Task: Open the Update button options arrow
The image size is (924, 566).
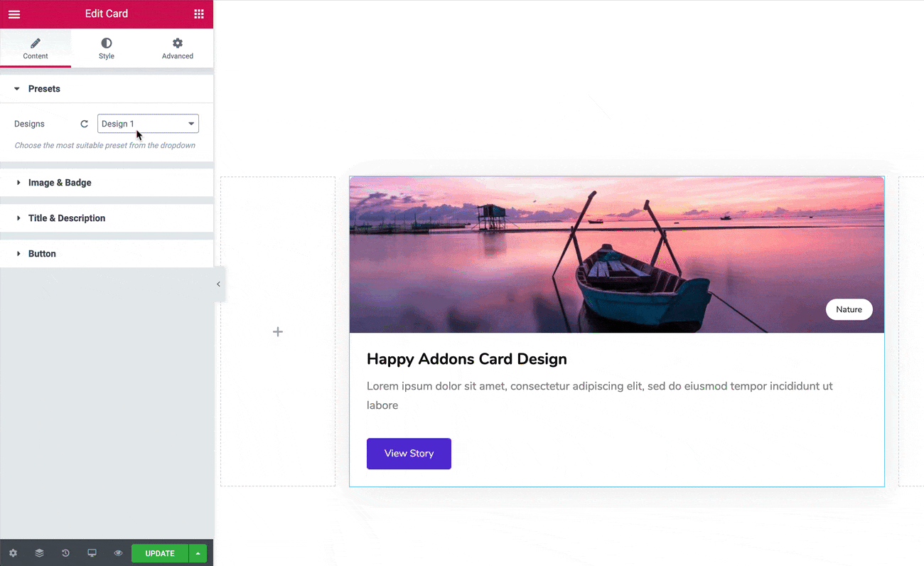Action: click(x=198, y=552)
